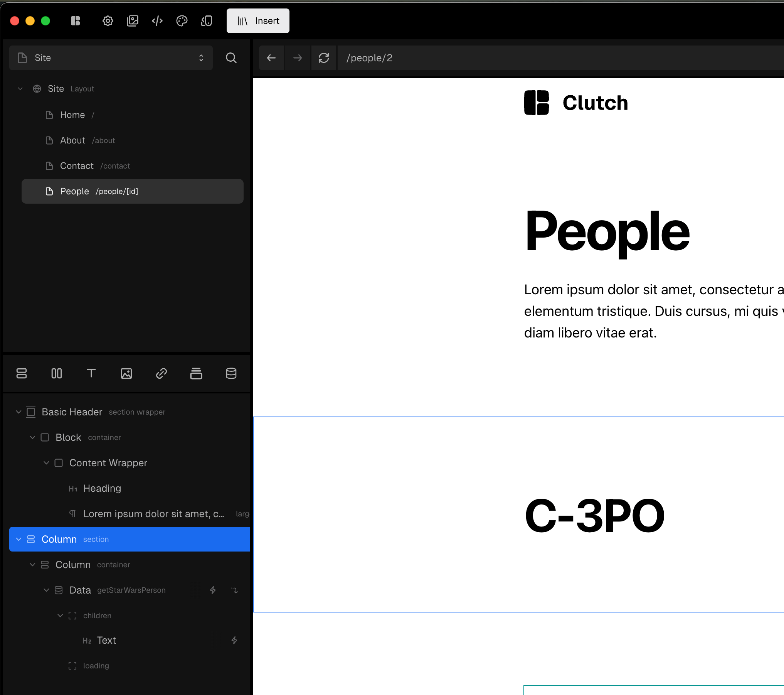784x695 pixels.
Task: Refresh the preview page
Action: pos(324,58)
